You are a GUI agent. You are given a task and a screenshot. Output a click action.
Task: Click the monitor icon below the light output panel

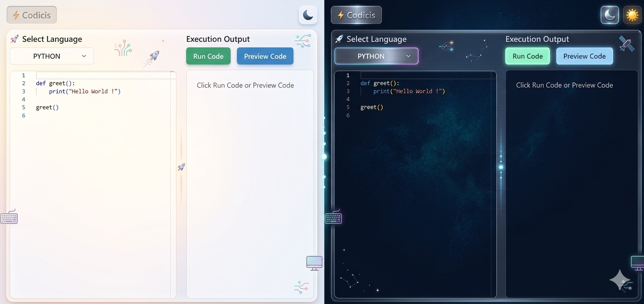[314, 263]
